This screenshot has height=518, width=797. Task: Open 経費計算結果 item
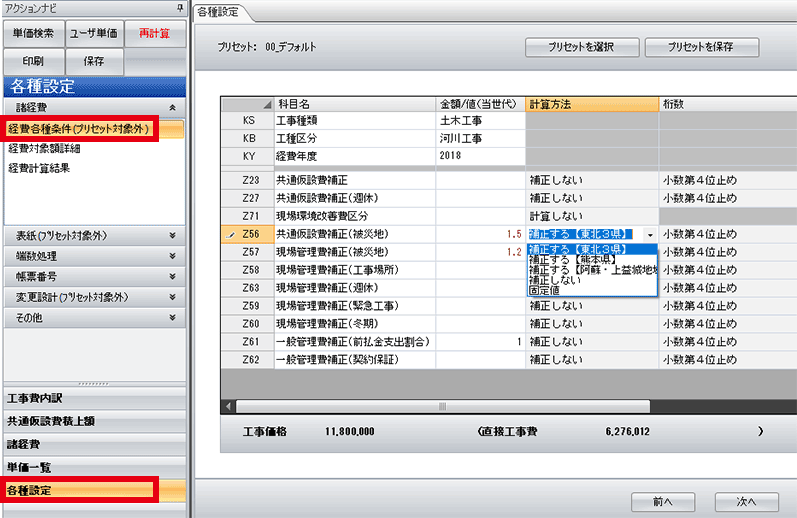pos(40,168)
